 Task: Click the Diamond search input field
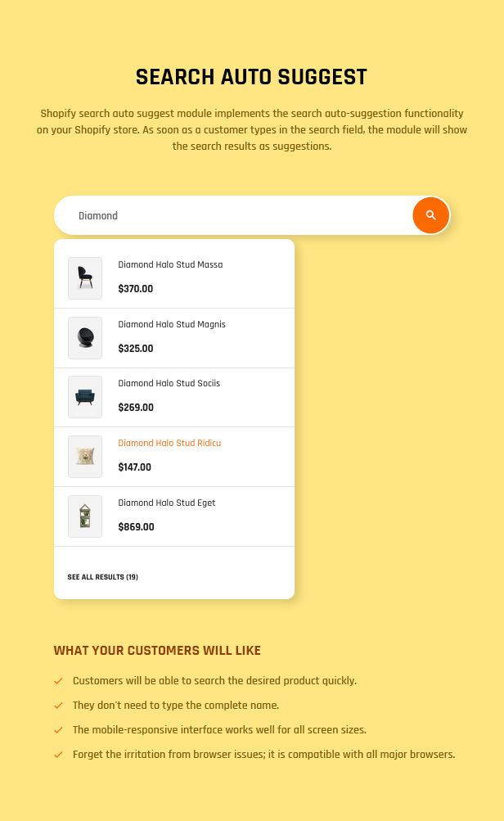point(233,215)
